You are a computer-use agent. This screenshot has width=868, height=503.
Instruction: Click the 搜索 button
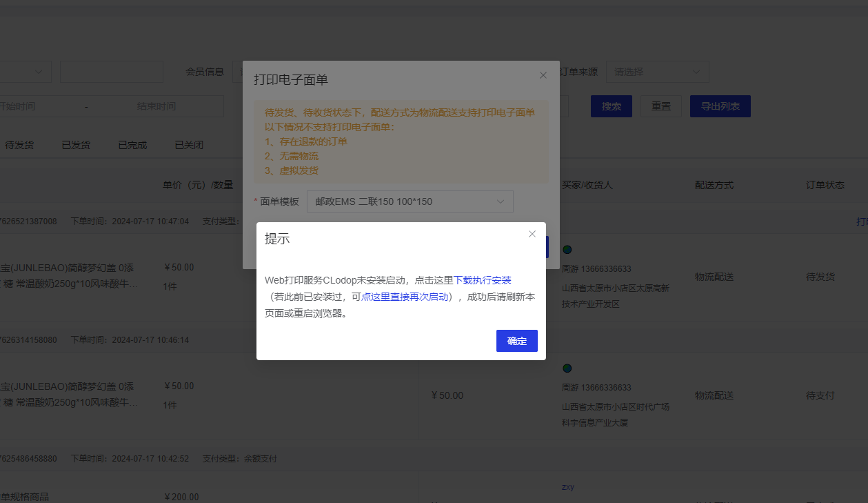pos(612,106)
